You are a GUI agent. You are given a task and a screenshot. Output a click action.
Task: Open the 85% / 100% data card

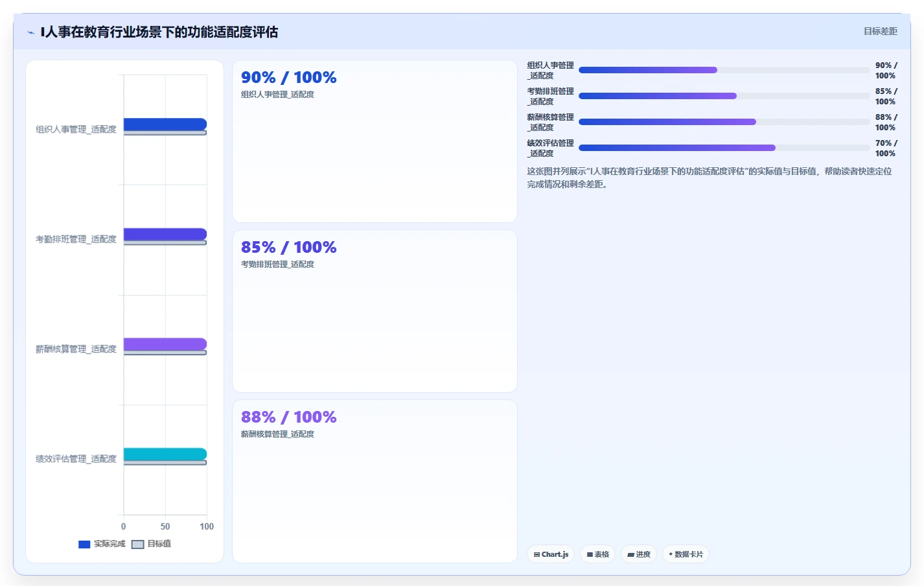click(x=375, y=311)
